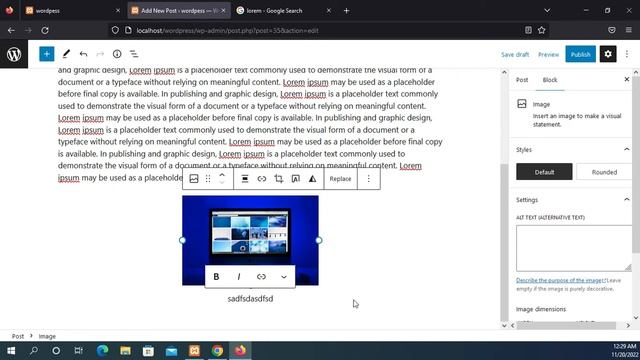The width and height of the screenshot is (640, 360).
Task: Focus the Alt text field
Action: tap(574, 248)
